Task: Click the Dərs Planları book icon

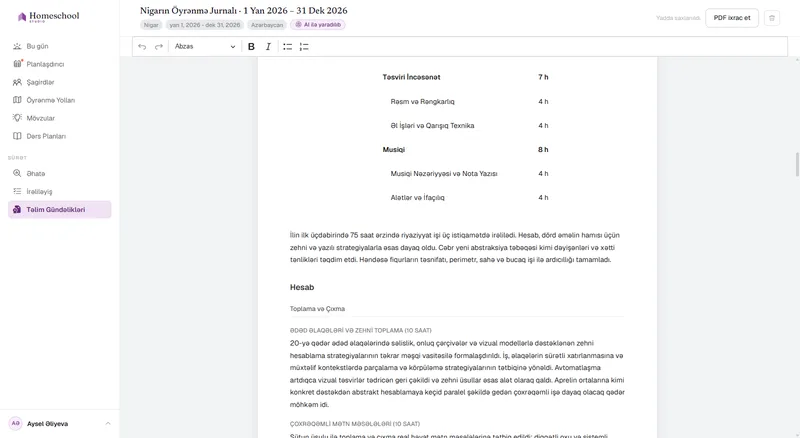Action: tap(17, 136)
